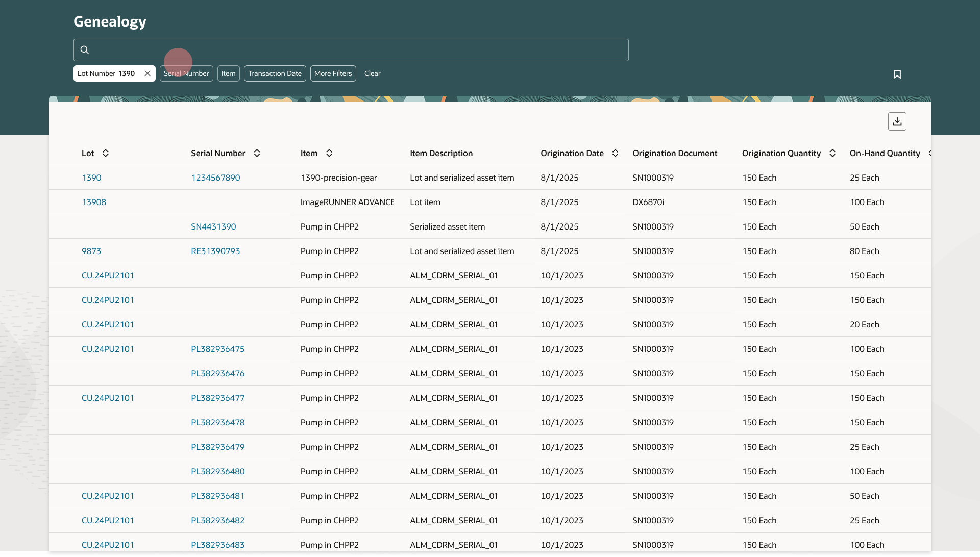Image resolution: width=980 pixels, height=557 pixels.
Task: Remove the Lot Number 1390 filter chip
Action: [x=148, y=73]
